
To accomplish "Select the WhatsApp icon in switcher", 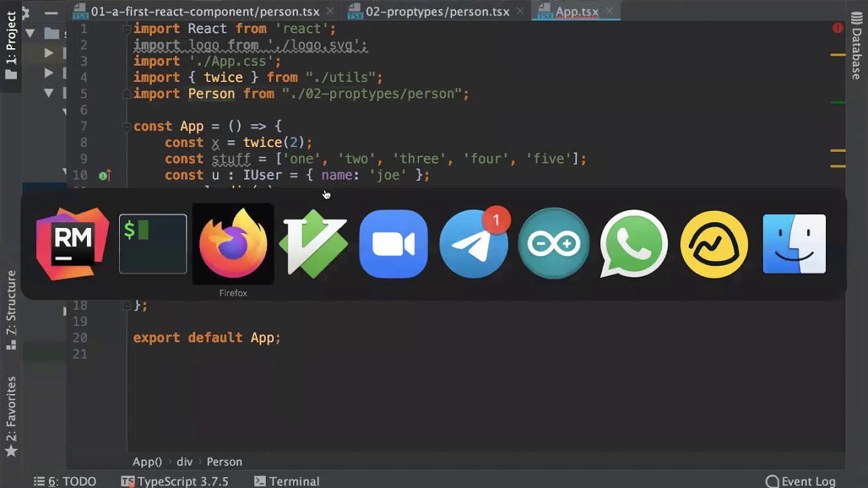I will point(634,244).
